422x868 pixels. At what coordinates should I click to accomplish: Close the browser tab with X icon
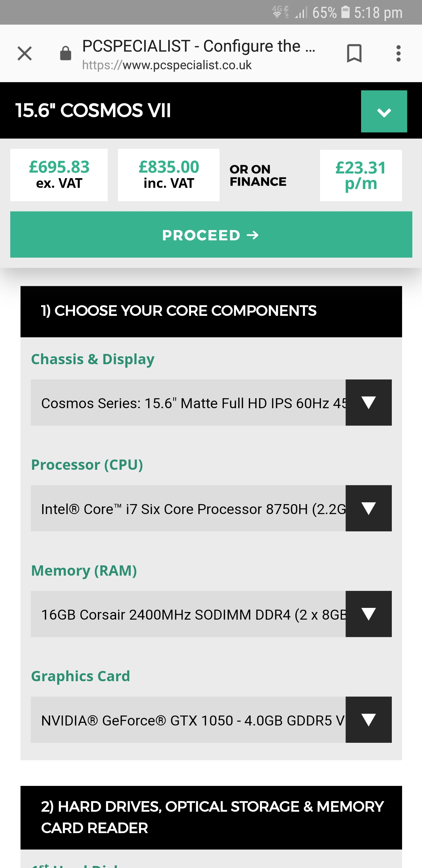24,54
